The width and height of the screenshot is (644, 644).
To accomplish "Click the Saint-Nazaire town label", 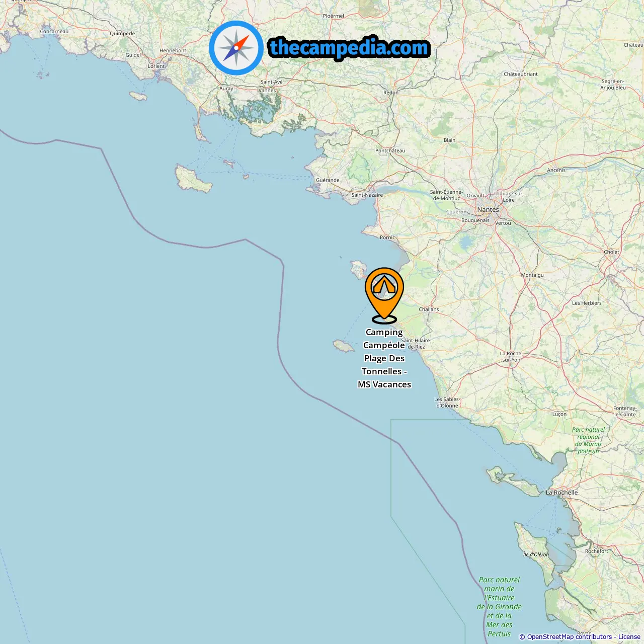I will pyautogui.click(x=367, y=195).
